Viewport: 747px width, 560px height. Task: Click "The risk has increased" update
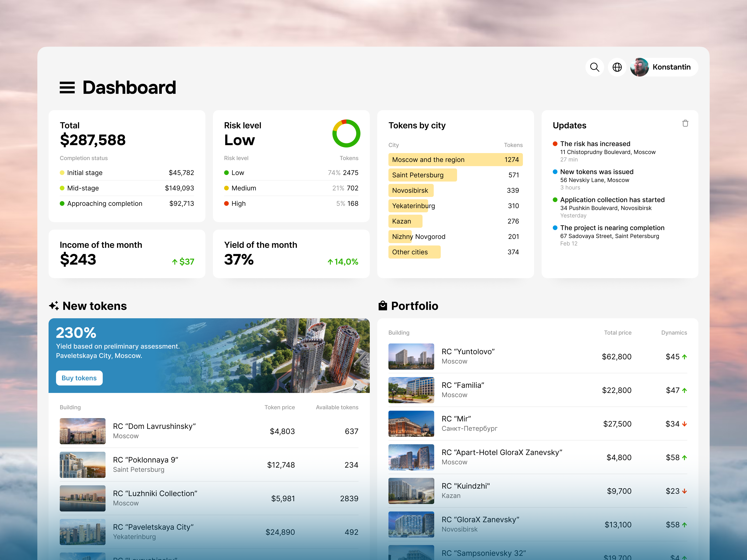point(595,144)
